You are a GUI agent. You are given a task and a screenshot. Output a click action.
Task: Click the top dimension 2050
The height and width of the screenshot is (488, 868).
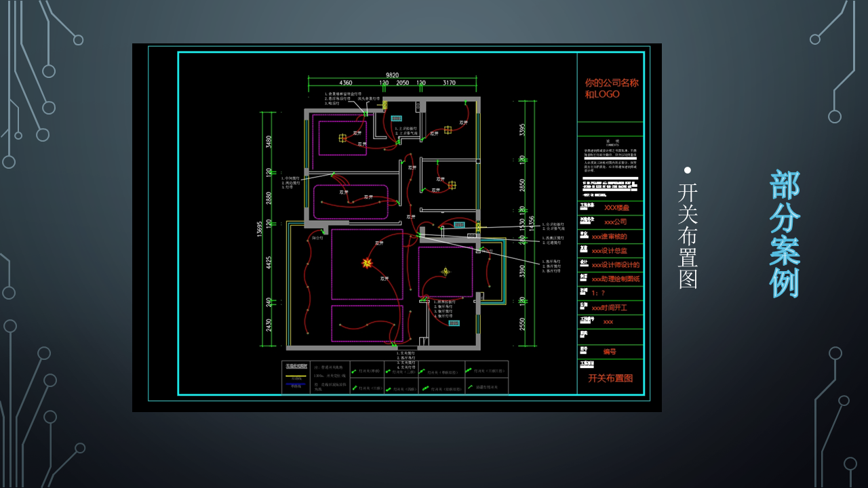[x=402, y=83]
